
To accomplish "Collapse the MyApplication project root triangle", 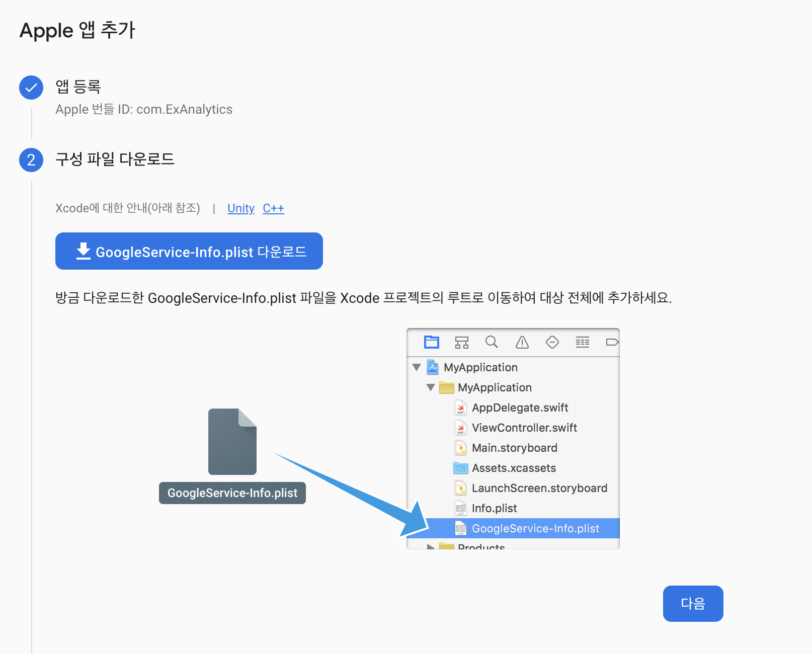I will pos(417,367).
